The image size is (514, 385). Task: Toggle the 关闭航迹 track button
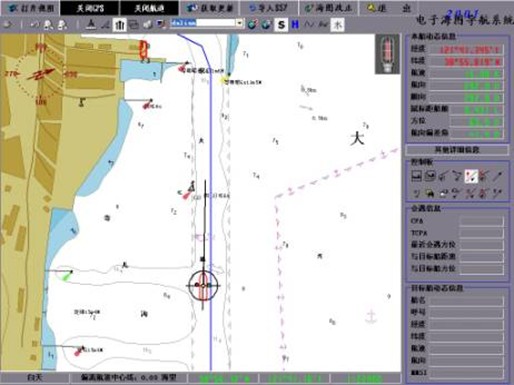point(149,8)
